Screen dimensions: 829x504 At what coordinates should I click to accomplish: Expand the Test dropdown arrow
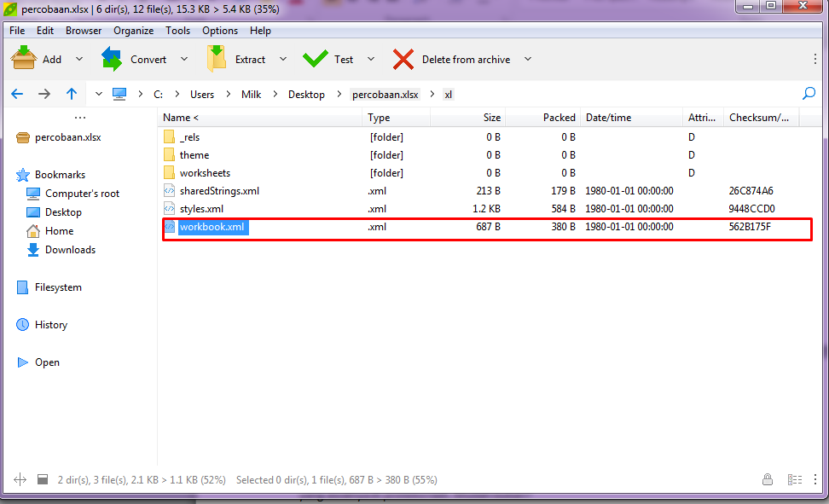click(370, 58)
